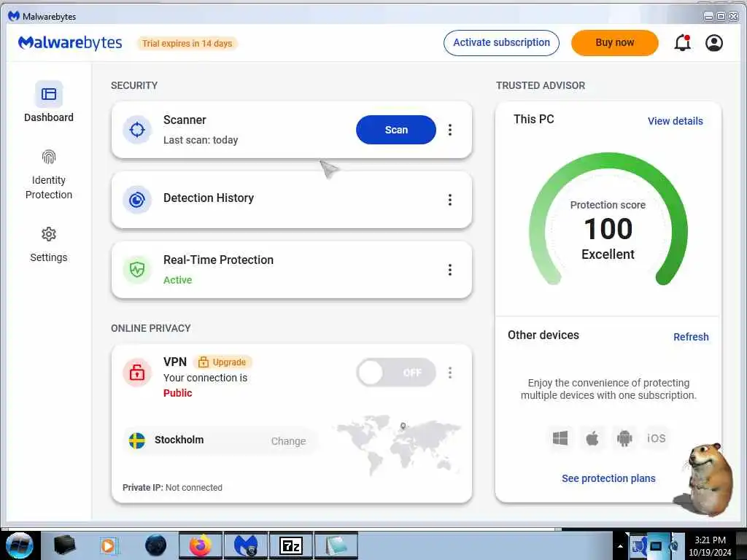This screenshot has width=747, height=560.
Task: Click the Apple device icon under Other devices
Action: coord(592,438)
